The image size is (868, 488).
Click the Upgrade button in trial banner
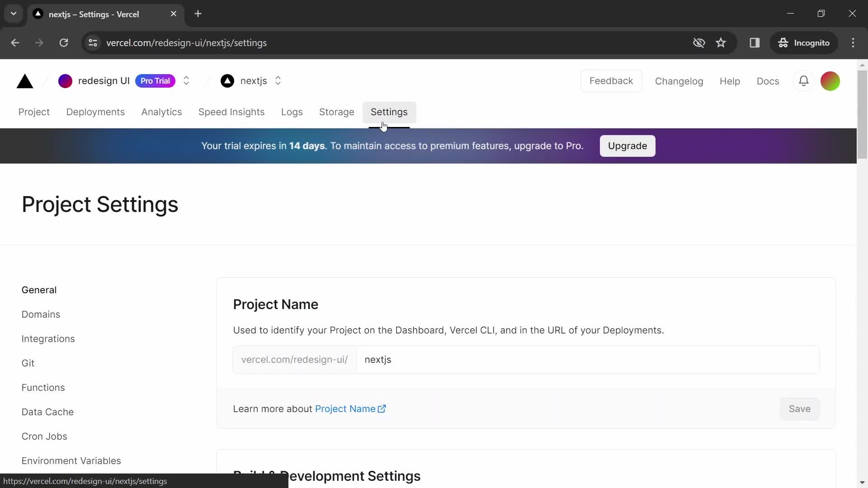[627, 146]
